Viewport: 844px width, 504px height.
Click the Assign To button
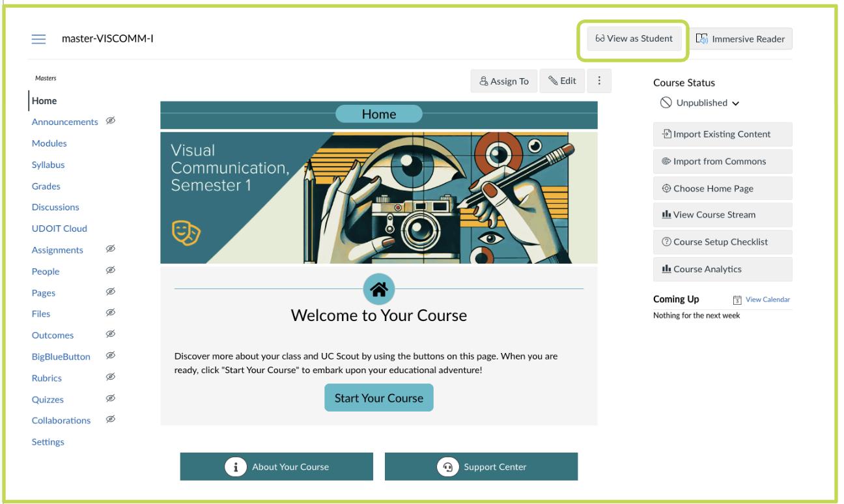[504, 81]
